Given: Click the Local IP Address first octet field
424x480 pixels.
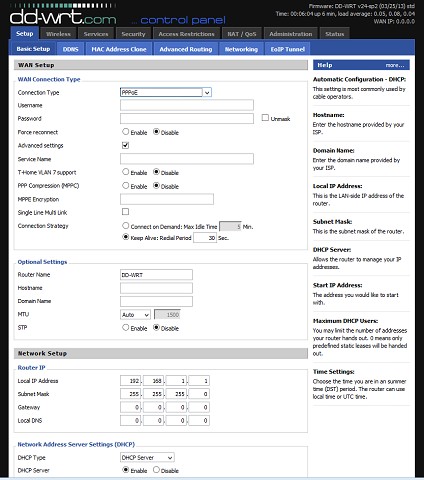Looking at the screenshot, I should (130, 380).
